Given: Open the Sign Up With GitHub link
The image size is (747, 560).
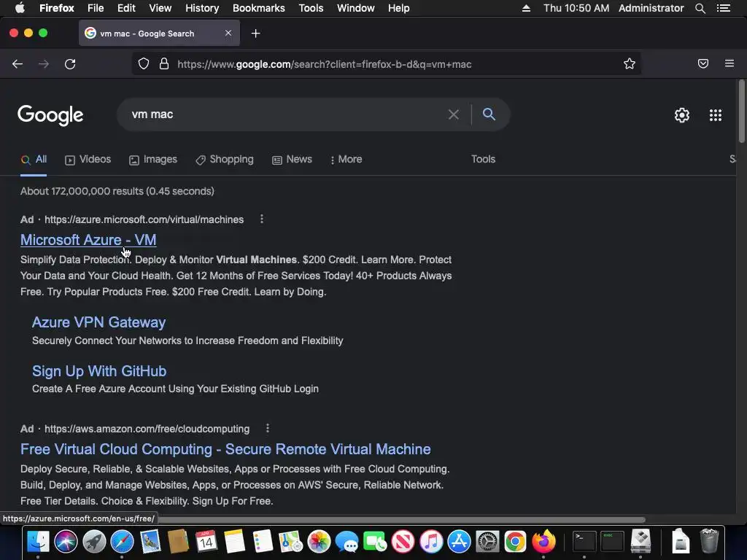Looking at the screenshot, I should (99, 371).
